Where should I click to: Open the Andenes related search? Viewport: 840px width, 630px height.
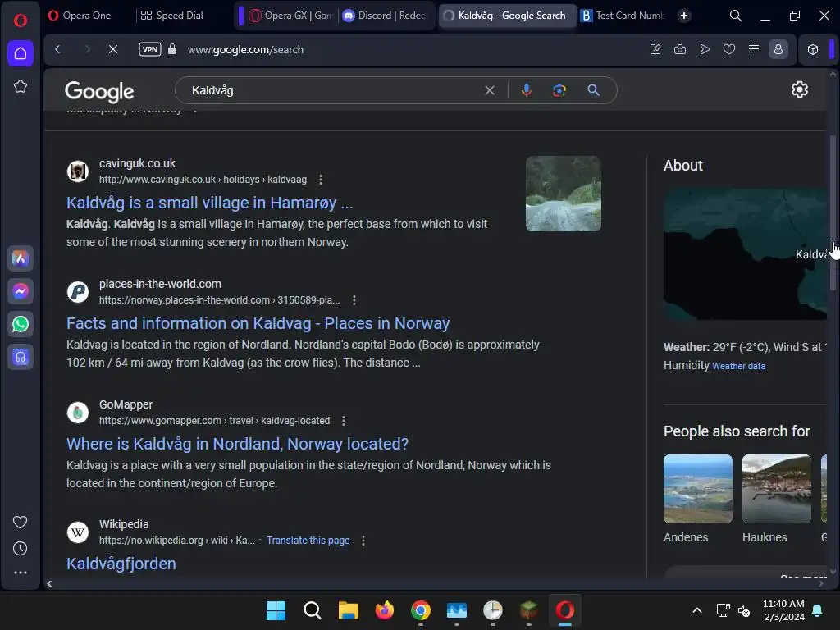coord(697,500)
